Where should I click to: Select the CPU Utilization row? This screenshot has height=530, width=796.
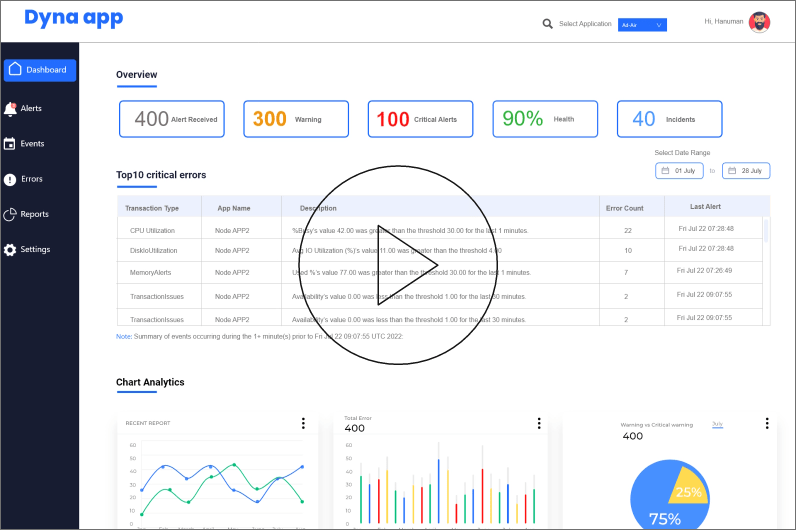(x=440, y=229)
